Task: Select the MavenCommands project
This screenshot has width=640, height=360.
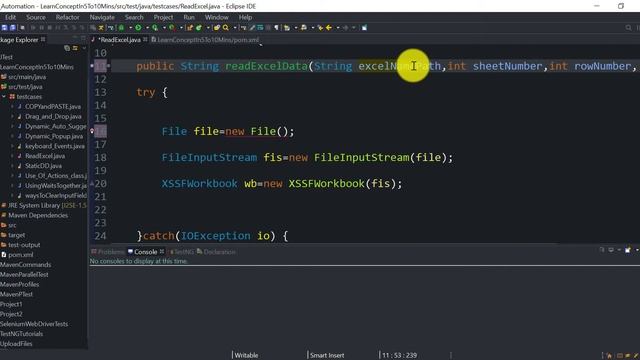Action: (x=25, y=264)
